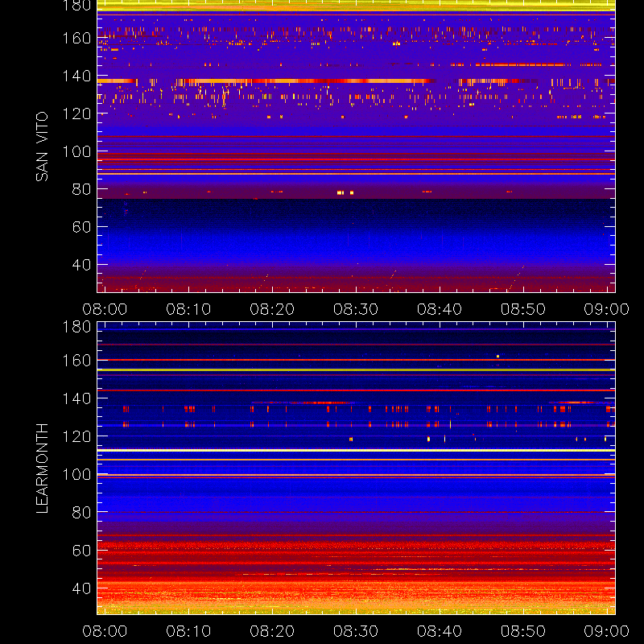Screen dimensions: 644x644
Task: Click 08:40 time label under LEARMONTH plot
Action: 440,631
